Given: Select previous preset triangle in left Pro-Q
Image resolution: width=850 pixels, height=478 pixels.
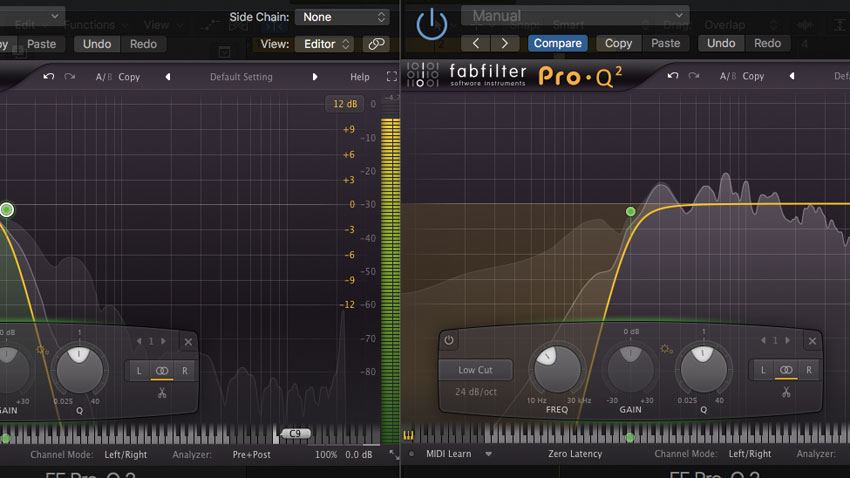Looking at the screenshot, I should (168, 77).
